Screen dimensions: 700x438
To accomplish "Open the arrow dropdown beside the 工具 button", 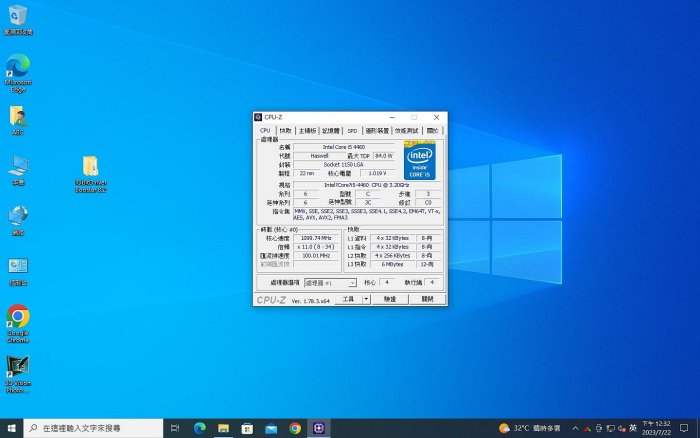I will coord(366,299).
